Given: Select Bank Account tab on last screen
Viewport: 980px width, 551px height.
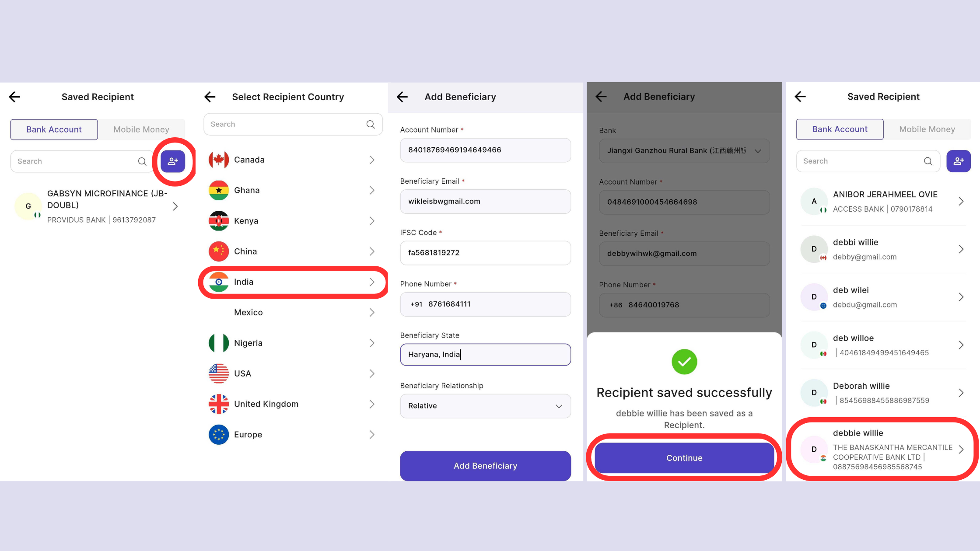Looking at the screenshot, I should coord(840,129).
